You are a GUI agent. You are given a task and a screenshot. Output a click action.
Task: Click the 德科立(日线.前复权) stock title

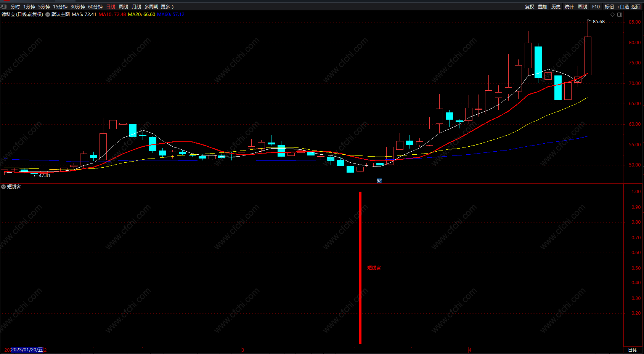(22, 14)
